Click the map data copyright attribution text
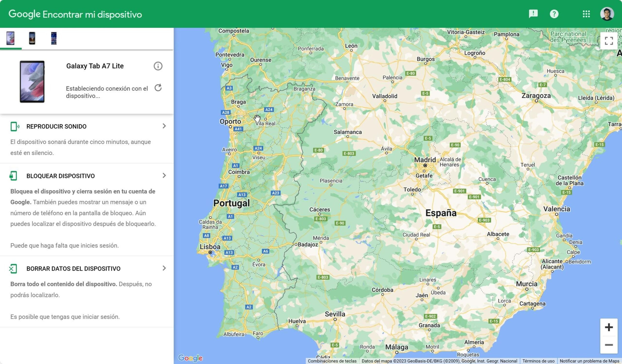This screenshot has width=622, height=364. [439, 361]
